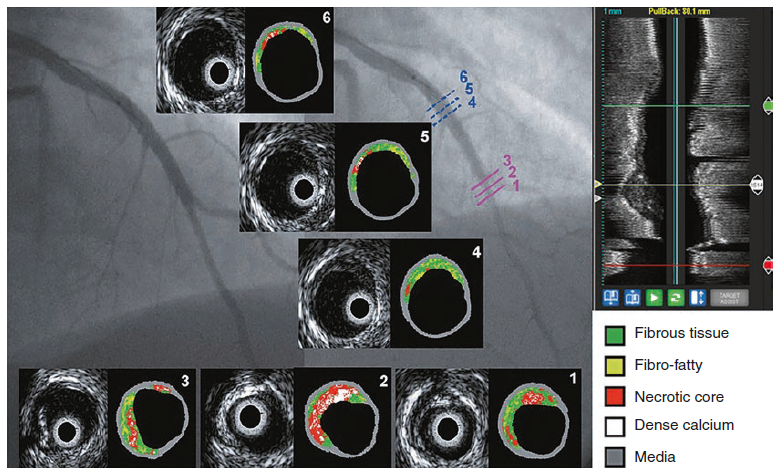Click the blue number 4 on the angiogram

[x=472, y=102]
